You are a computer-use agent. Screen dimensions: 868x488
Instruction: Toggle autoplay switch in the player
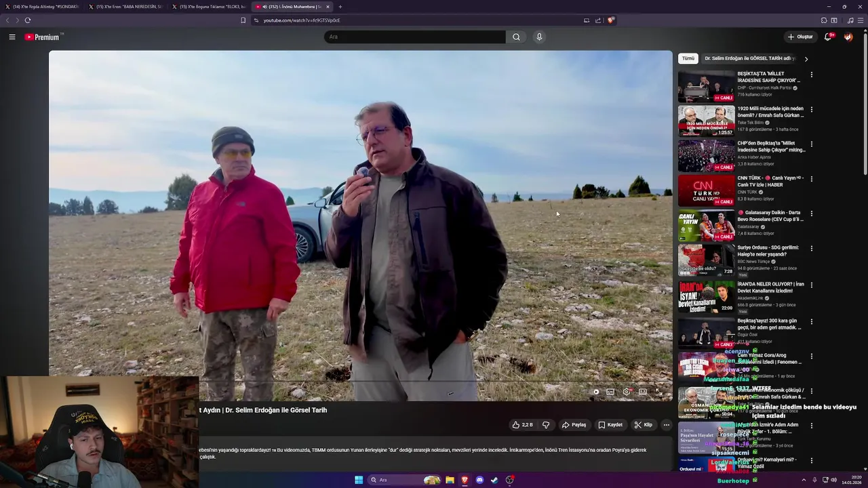point(595,392)
